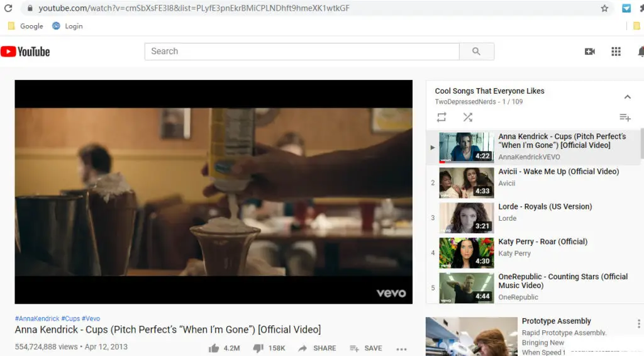Viewport: 644px width, 356px height.
Task: Open the notifications bell icon
Action: pos(641,52)
